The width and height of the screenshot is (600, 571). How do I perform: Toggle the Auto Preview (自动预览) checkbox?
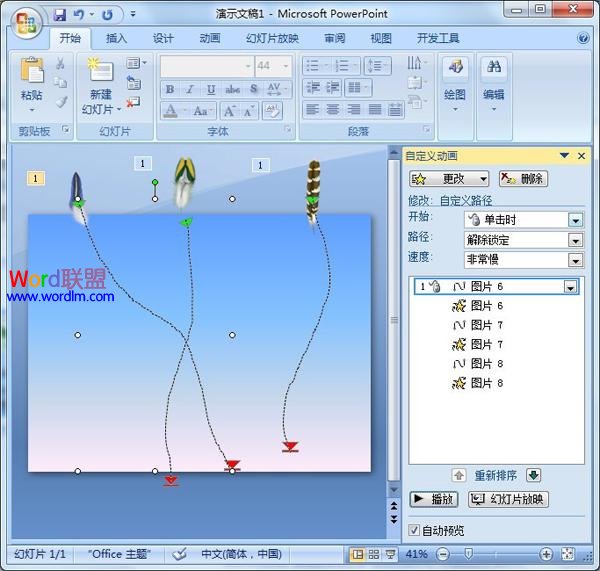[x=416, y=530]
